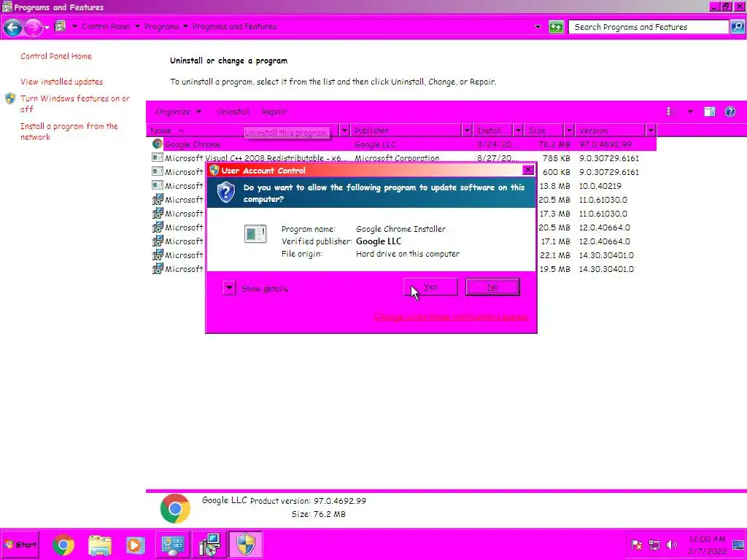Screen dimensions: 747x560
Task: Change the view with the view icon
Action: click(671, 112)
